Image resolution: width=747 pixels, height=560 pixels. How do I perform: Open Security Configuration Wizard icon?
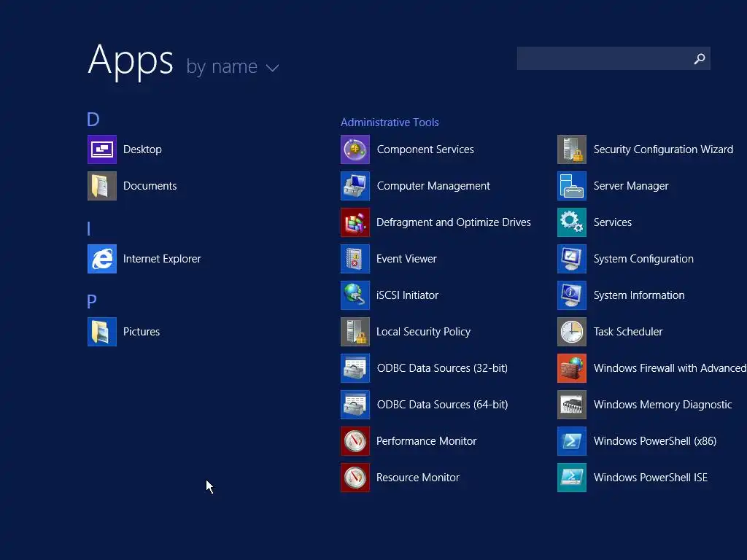[572, 149]
